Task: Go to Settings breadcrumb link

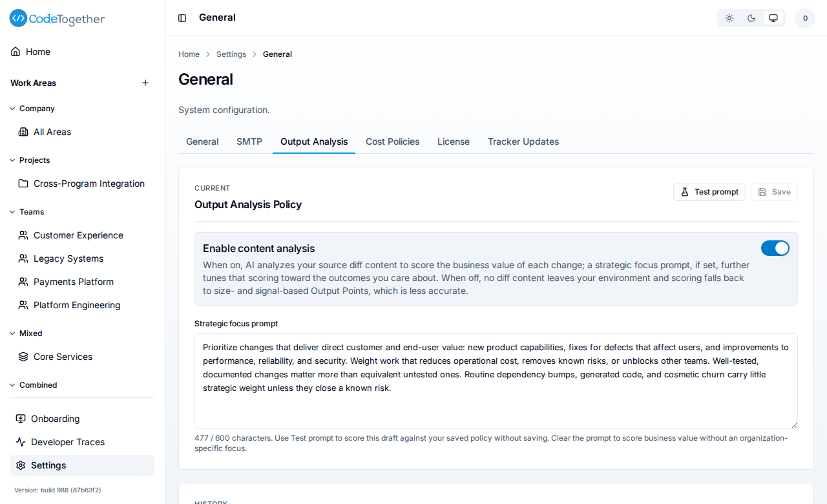Action: pos(231,54)
